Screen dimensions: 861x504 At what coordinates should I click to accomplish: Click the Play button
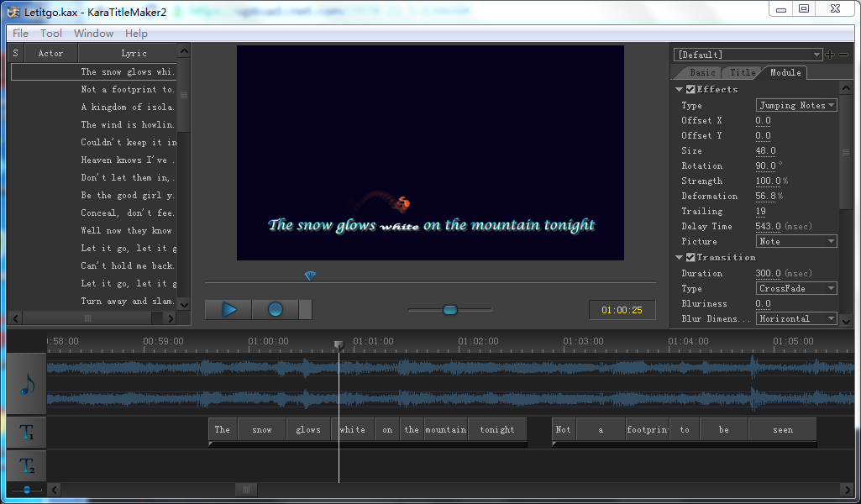228,310
